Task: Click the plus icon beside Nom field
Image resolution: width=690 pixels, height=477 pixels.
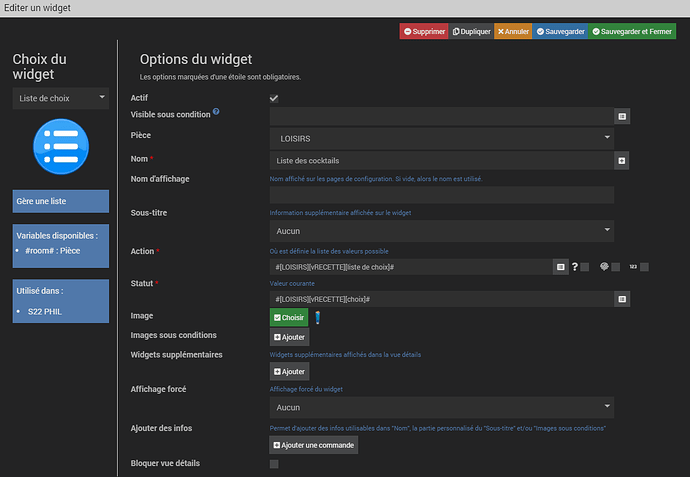Action: [x=622, y=160]
